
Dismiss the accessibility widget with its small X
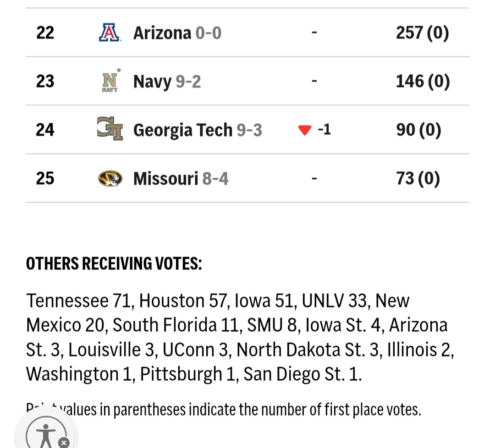[65, 443]
